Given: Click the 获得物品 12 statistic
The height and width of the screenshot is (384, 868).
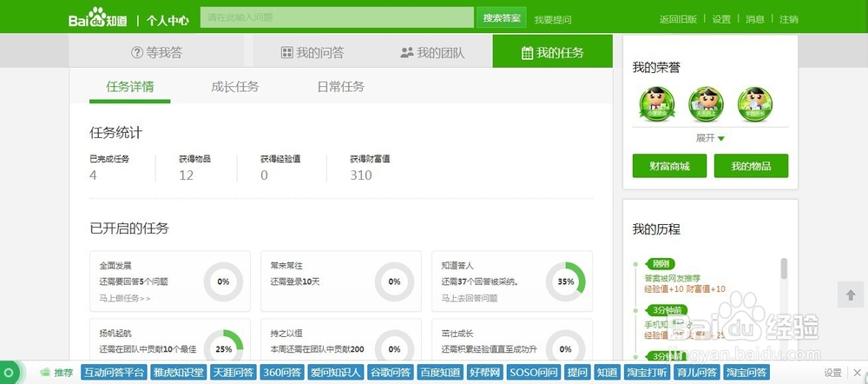Looking at the screenshot, I should [x=194, y=168].
